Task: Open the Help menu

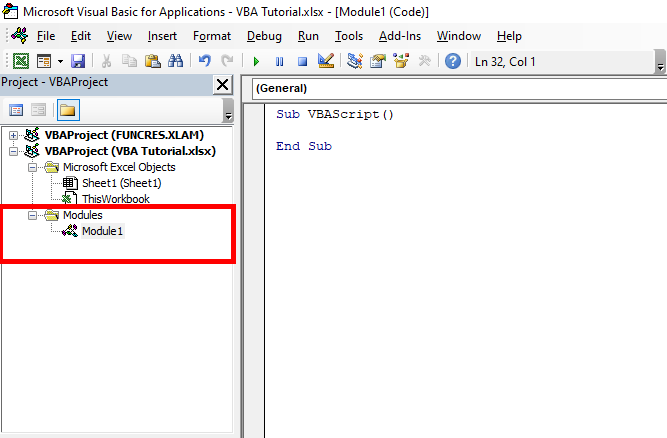Action: [509, 36]
